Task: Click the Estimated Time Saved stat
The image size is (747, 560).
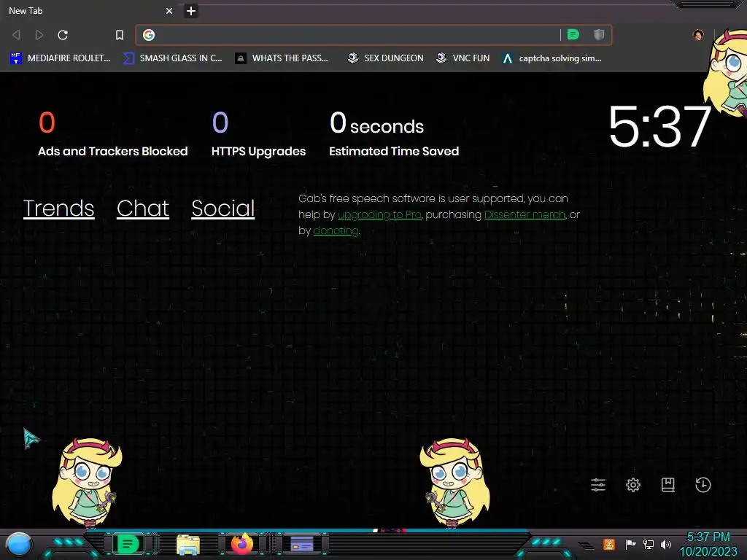Action: (x=393, y=134)
